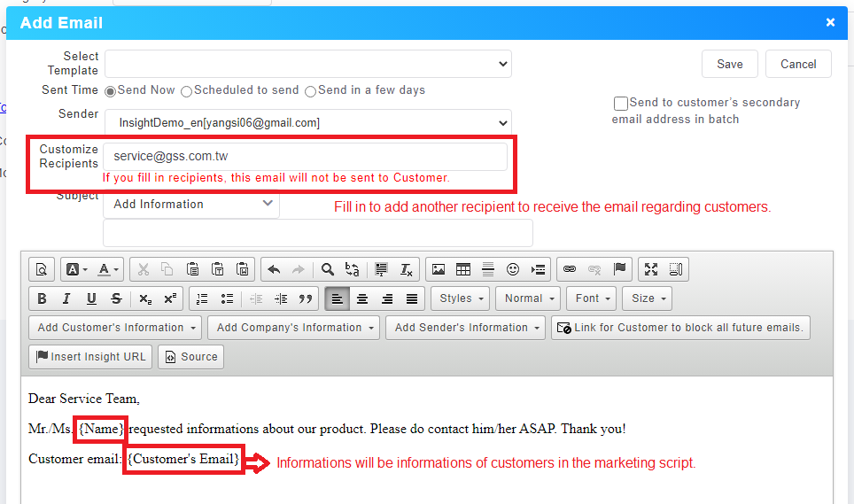Screen dimensions: 854x504
Task: Expand Add Customer's Information menu
Action: [x=115, y=328]
